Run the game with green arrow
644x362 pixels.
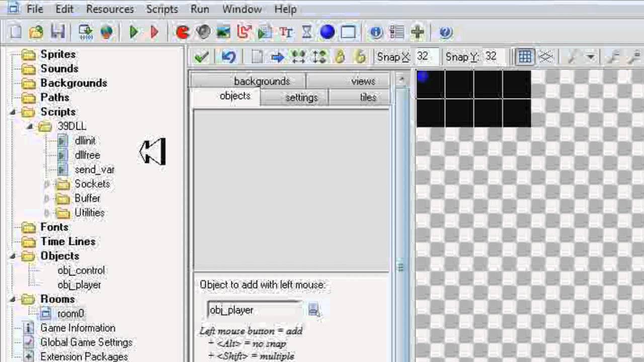(x=134, y=32)
